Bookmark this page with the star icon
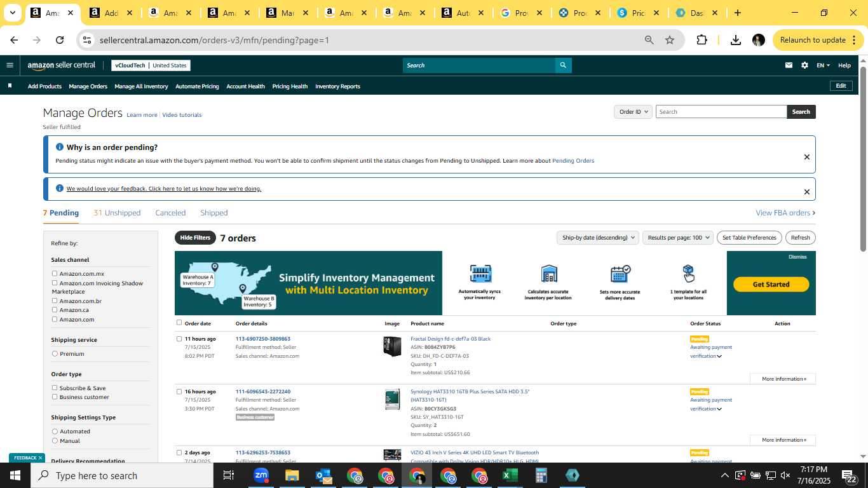This screenshot has height=488, width=868. 670,40
